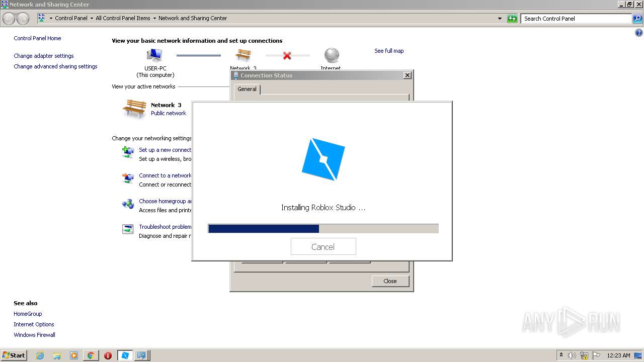Open HomeGroup under See also
This screenshot has width=644, height=362.
tap(28, 314)
